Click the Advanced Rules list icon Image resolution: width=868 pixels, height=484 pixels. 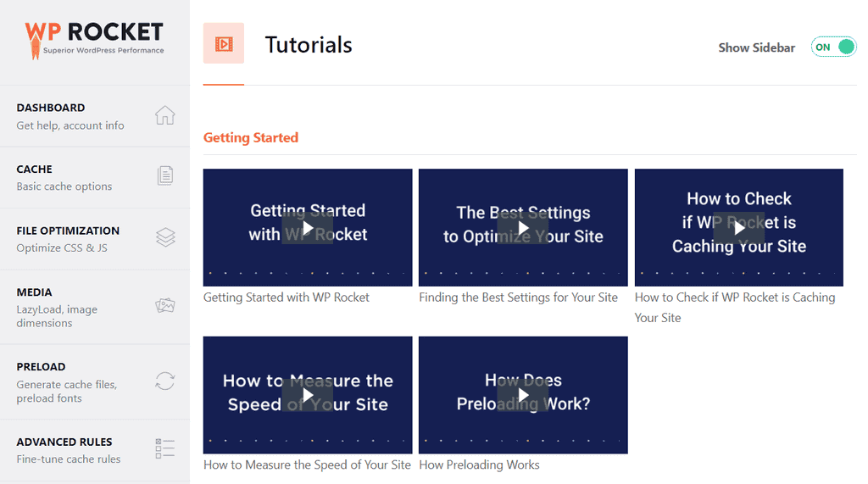165,448
